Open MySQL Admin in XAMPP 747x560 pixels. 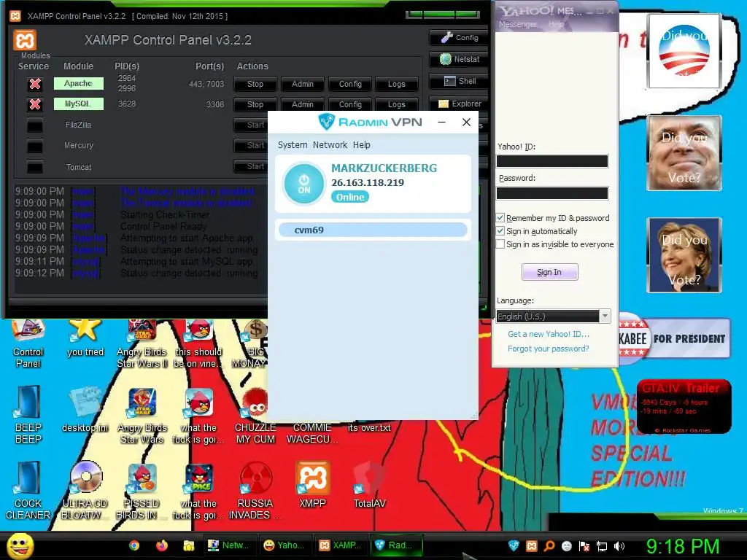tap(303, 104)
